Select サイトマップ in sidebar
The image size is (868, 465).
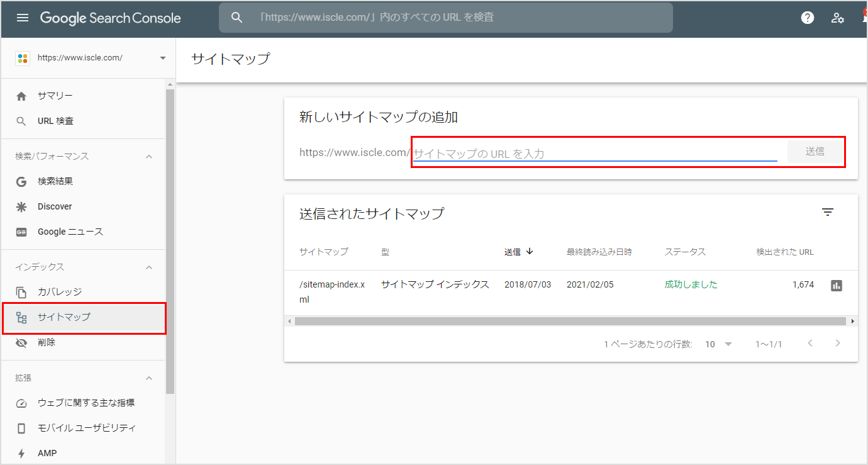click(83, 318)
